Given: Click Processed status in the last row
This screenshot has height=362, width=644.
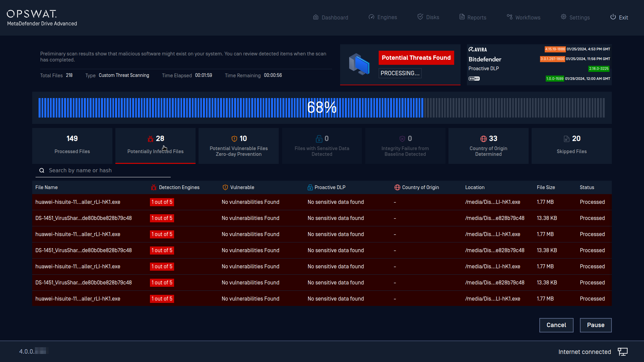Looking at the screenshot, I should click(592, 299).
